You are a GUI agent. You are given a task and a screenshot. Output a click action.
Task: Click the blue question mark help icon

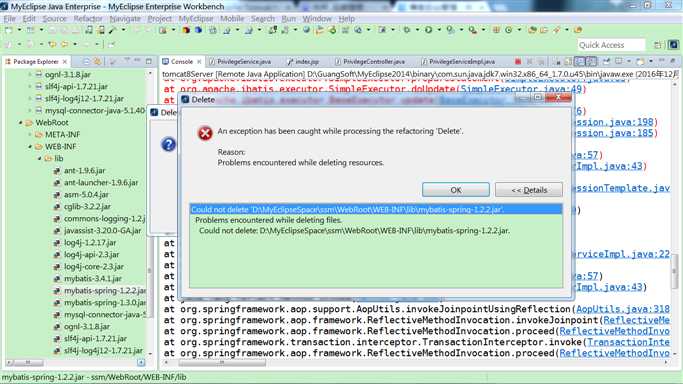[x=168, y=144]
